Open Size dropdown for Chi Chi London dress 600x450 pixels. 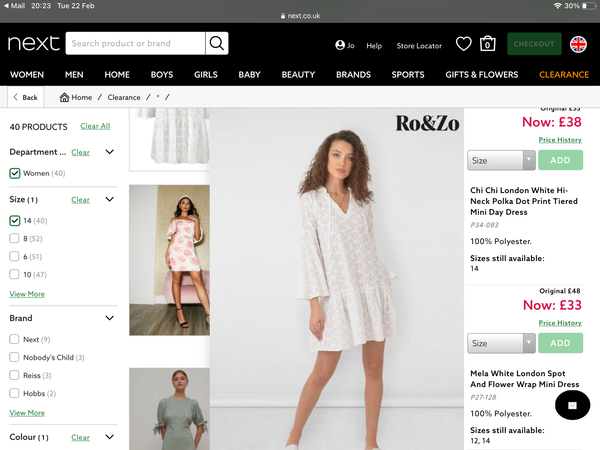pos(501,160)
